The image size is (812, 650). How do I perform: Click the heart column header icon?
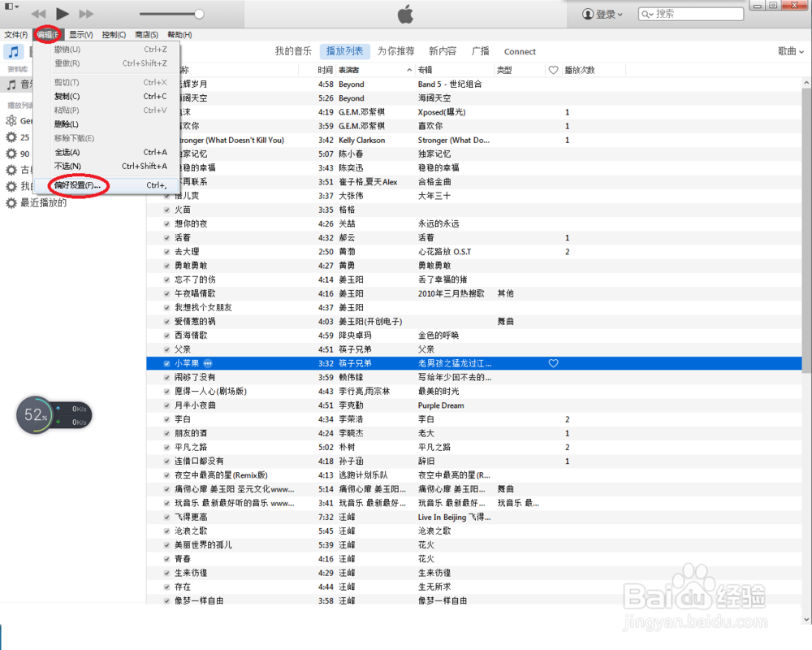pos(554,70)
